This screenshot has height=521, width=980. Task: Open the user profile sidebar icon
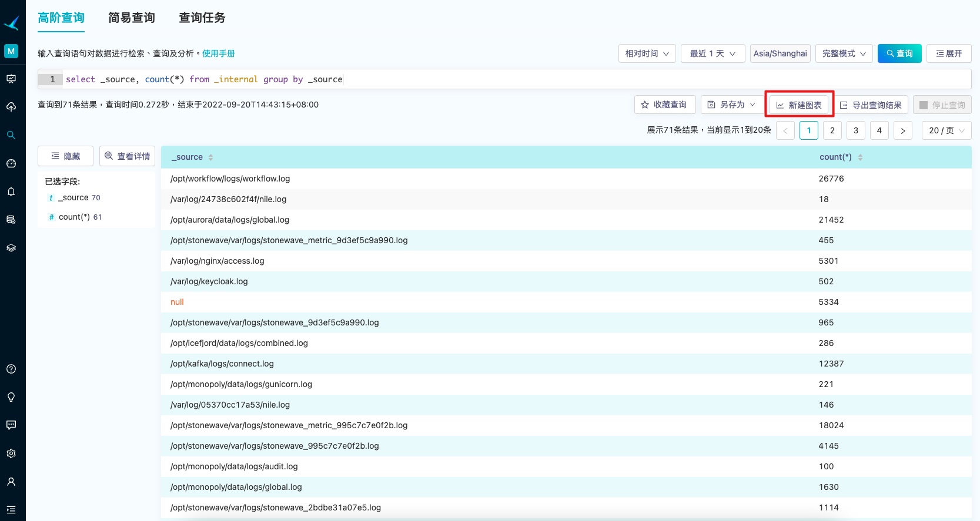[11, 482]
